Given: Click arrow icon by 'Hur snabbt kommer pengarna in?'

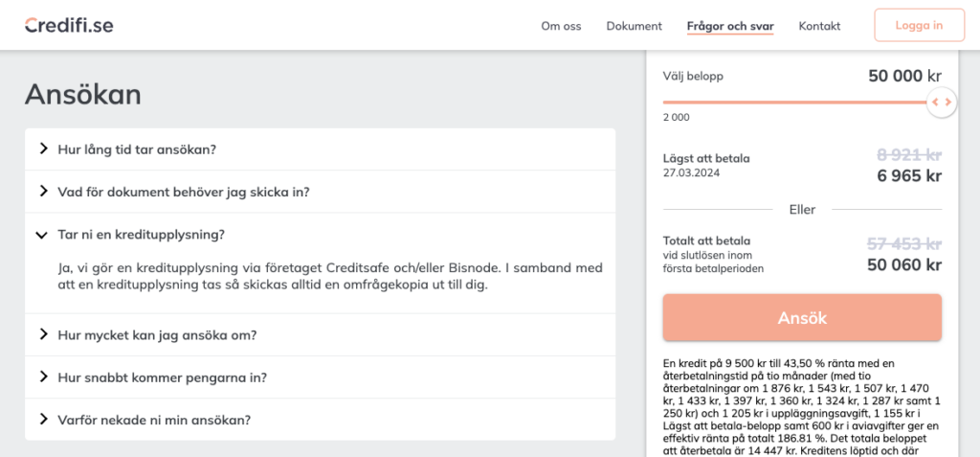Looking at the screenshot, I should click(x=42, y=377).
